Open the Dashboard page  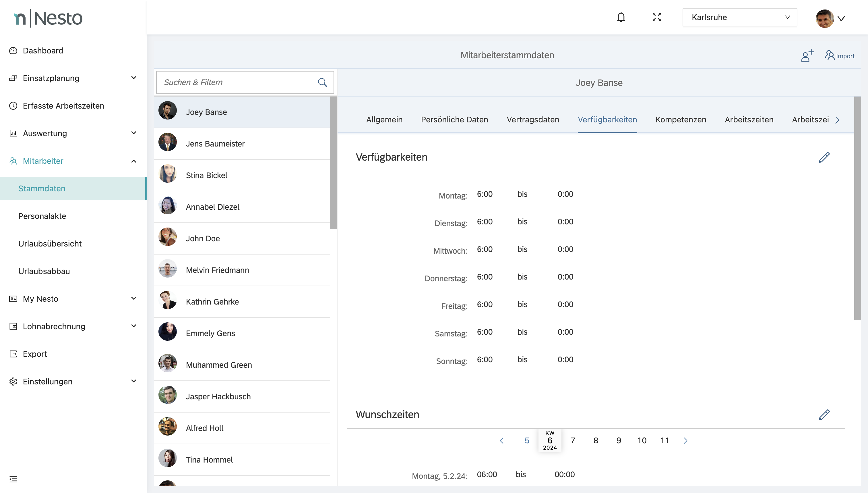tap(43, 51)
